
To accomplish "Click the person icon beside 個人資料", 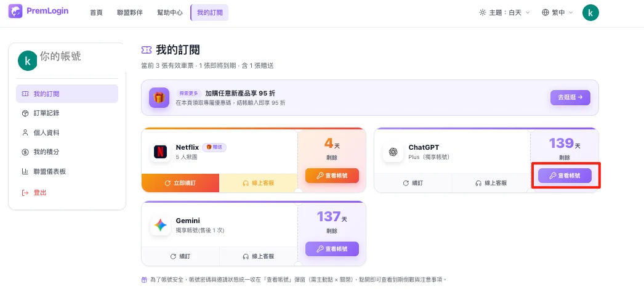I will 25,132.
